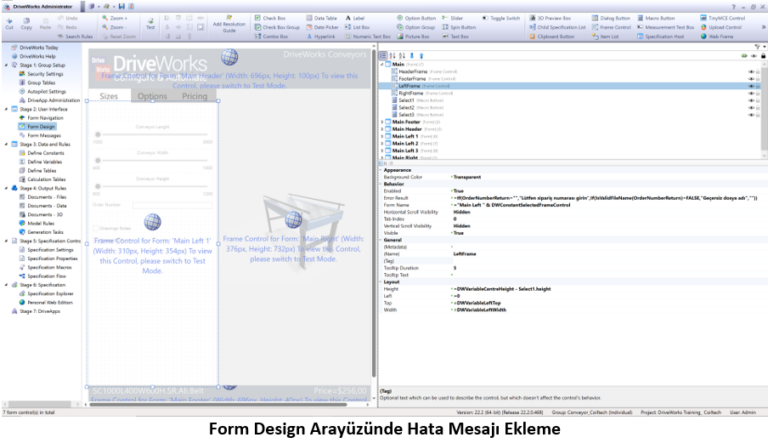Expand the Main Left 1 form node
The height and width of the screenshot is (443, 768).
[384, 136]
